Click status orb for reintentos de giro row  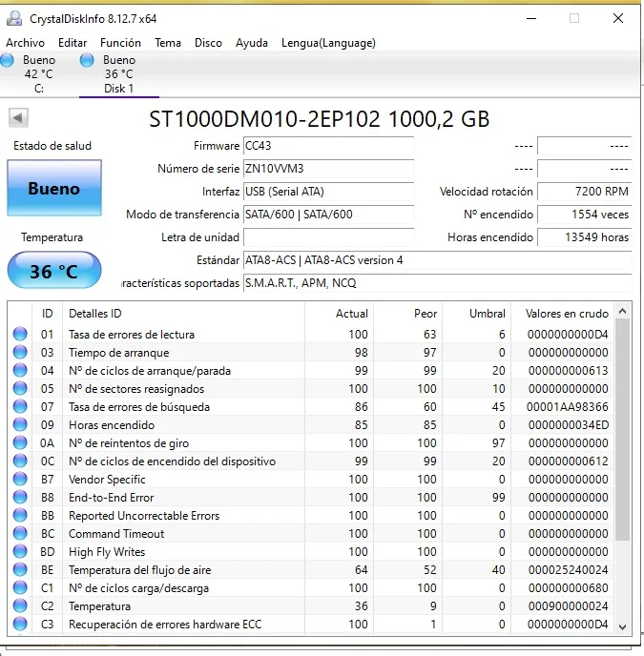pos(20,442)
